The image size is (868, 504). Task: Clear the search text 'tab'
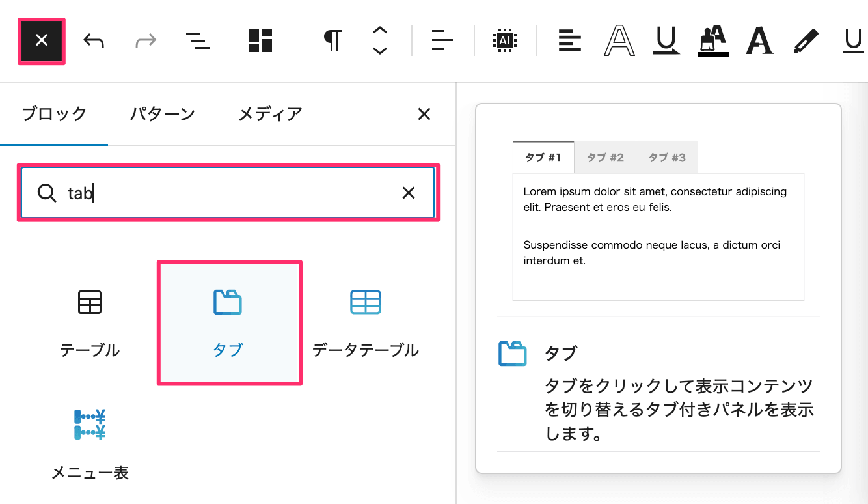click(409, 193)
